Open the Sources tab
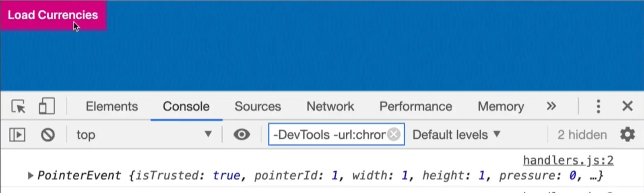This screenshot has width=644, height=193. [x=258, y=107]
